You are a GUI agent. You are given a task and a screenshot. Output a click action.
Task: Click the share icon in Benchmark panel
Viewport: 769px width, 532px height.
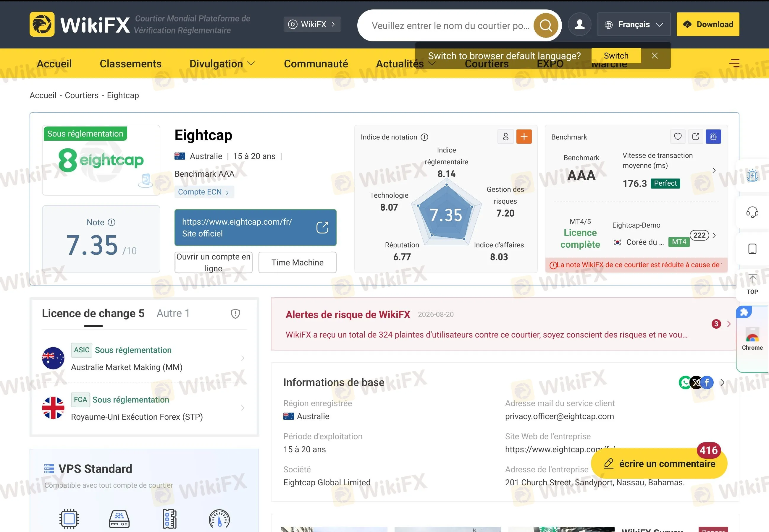click(696, 137)
